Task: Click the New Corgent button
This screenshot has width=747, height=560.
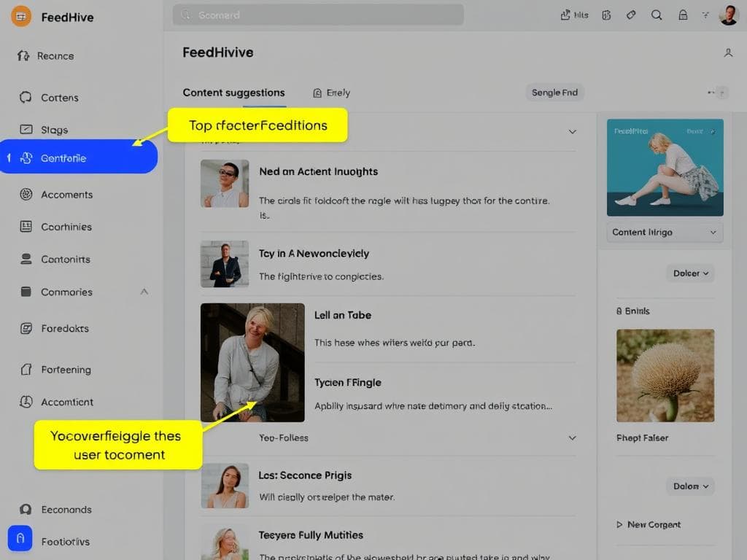Action: pos(649,524)
